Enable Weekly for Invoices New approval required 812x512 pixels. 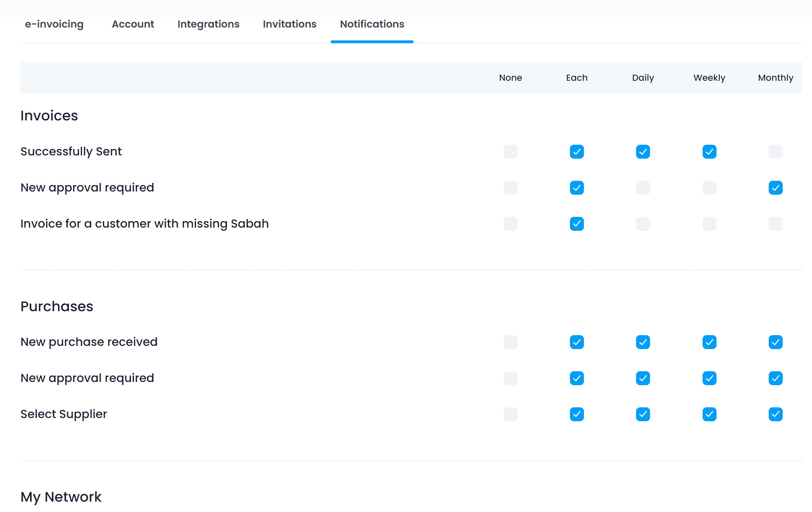click(x=709, y=188)
